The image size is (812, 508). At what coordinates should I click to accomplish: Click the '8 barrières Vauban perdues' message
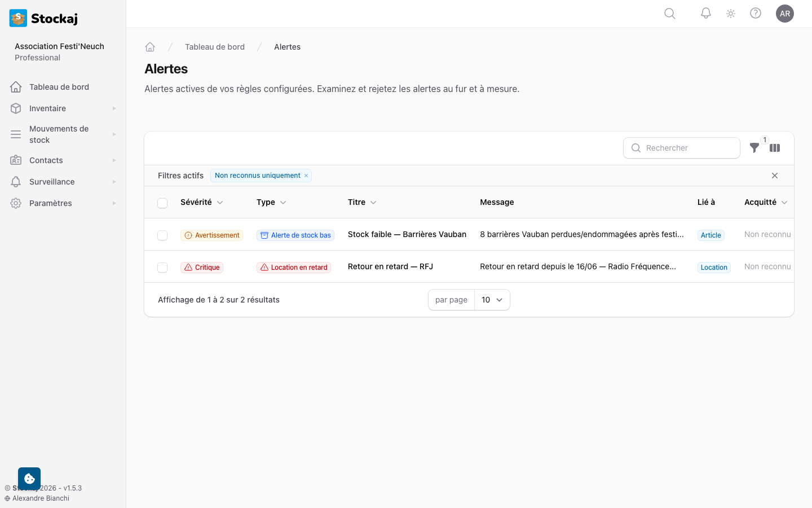[x=581, y=234]
